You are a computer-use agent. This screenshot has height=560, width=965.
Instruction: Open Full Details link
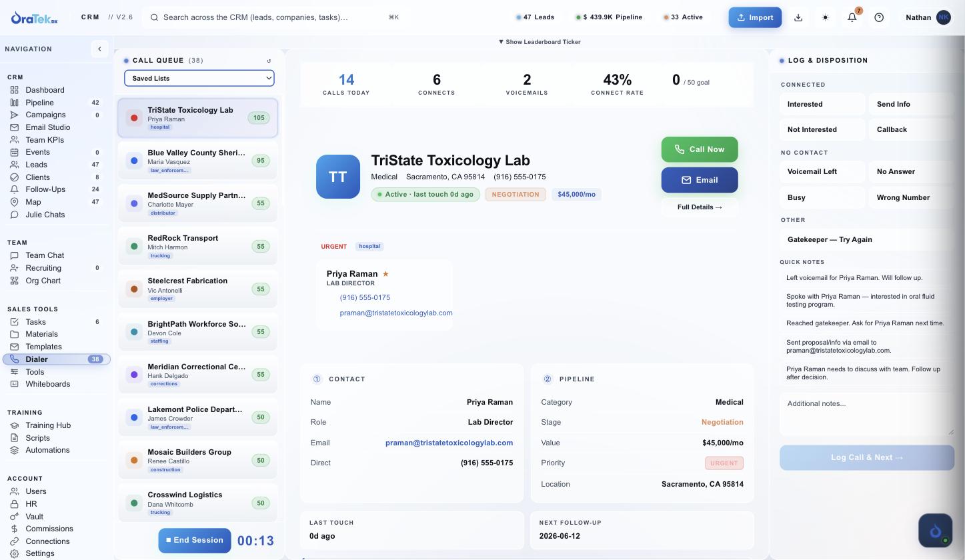(700, 207)
